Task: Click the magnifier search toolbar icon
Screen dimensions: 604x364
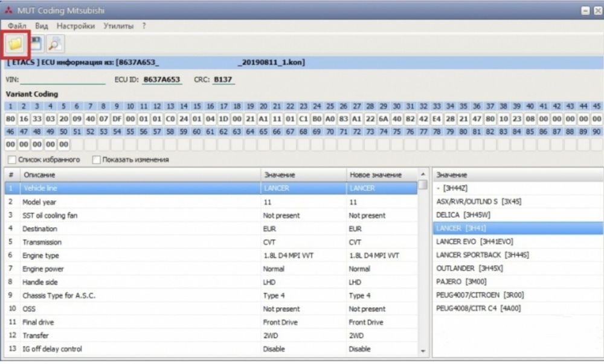Action: point(55,44)
